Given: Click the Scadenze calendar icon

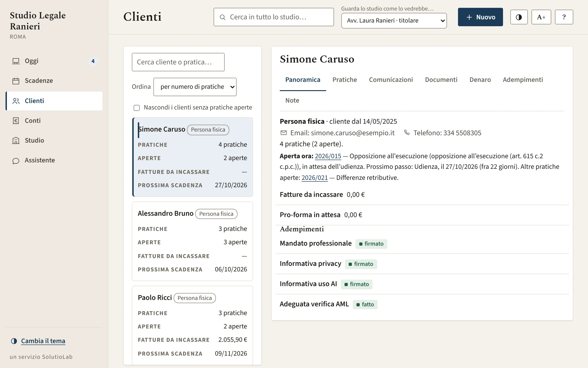Looking at the screenshot, I should coord(16,81).
